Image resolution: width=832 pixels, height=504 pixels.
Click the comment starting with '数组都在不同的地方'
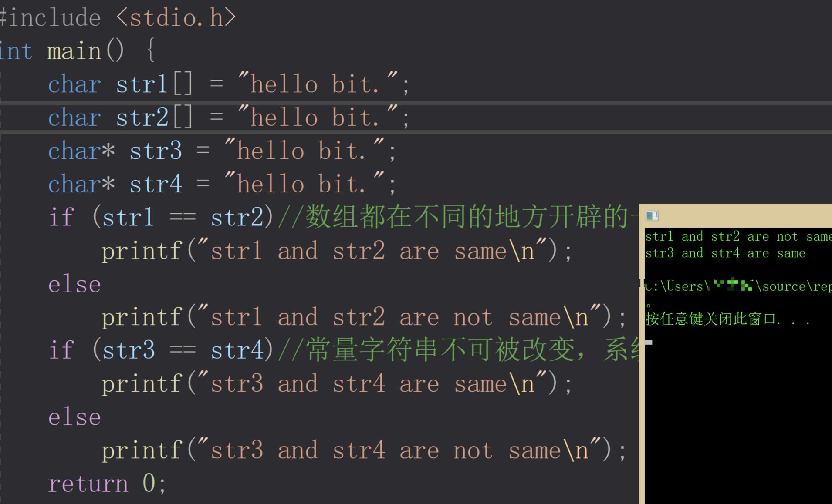pos(458,217)
